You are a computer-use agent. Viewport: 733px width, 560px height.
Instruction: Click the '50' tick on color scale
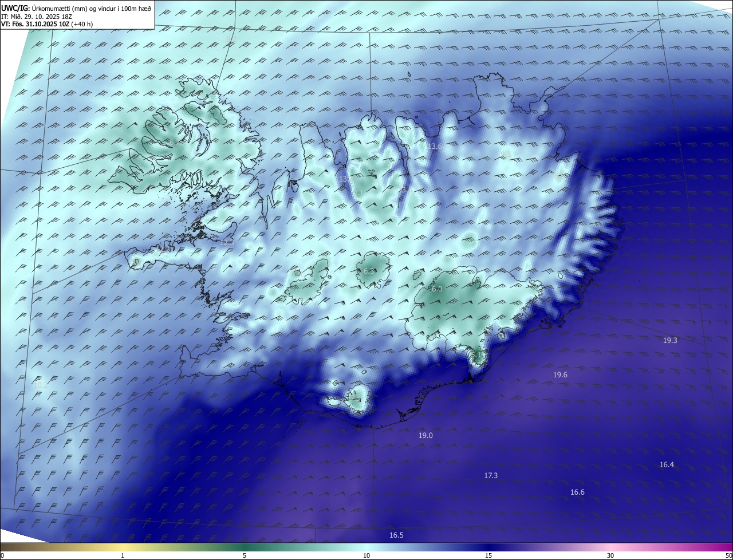728,555
